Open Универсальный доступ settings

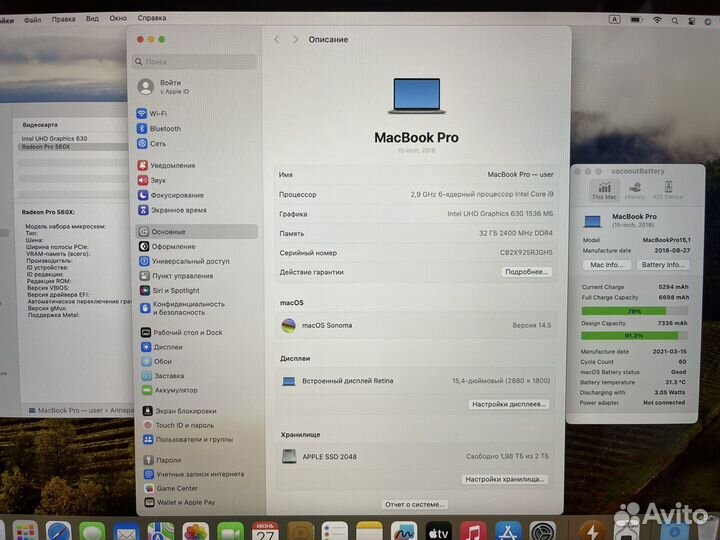(x=184, y=261)
